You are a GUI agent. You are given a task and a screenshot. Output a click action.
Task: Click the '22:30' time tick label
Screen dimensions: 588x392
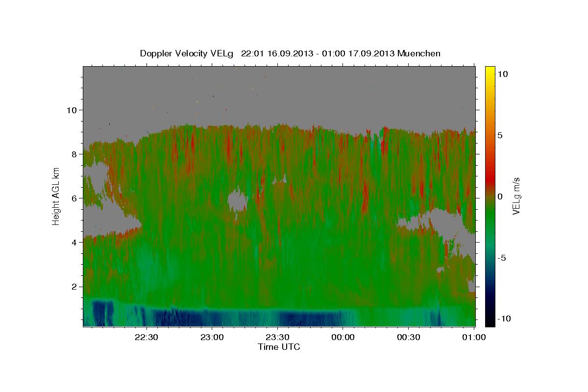[147, 338]
